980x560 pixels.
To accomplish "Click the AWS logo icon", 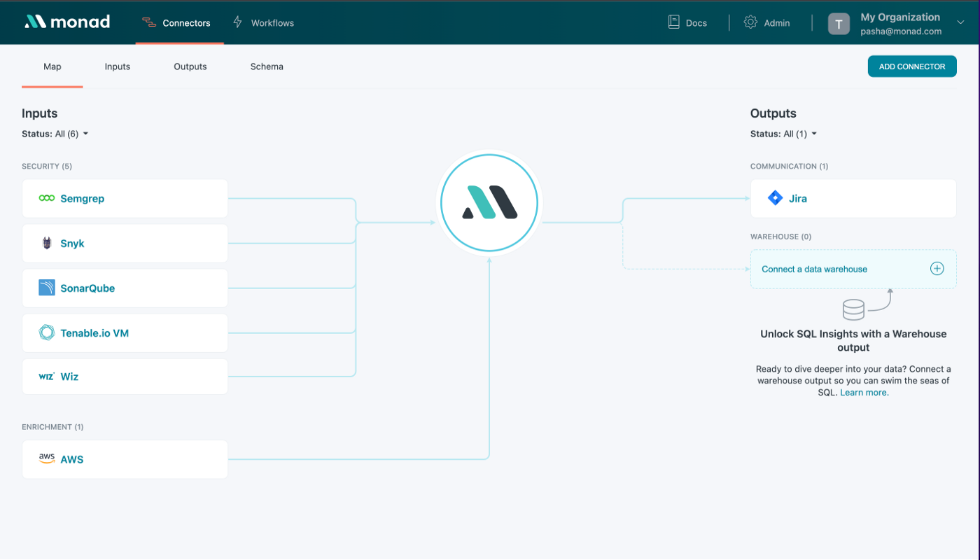I will (x=47, y=459).
